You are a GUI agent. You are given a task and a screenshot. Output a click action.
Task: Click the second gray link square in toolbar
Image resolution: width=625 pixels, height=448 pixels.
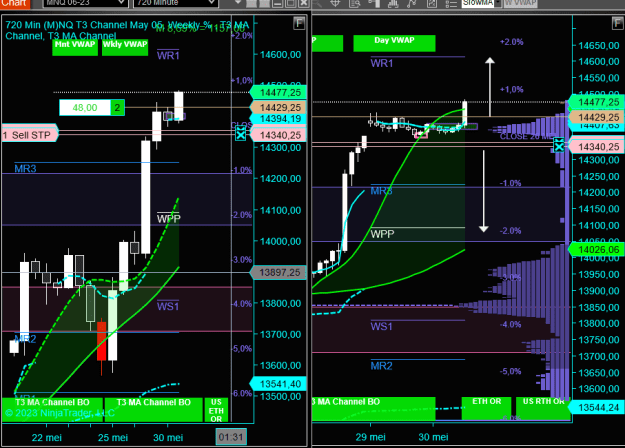point(264,4)
